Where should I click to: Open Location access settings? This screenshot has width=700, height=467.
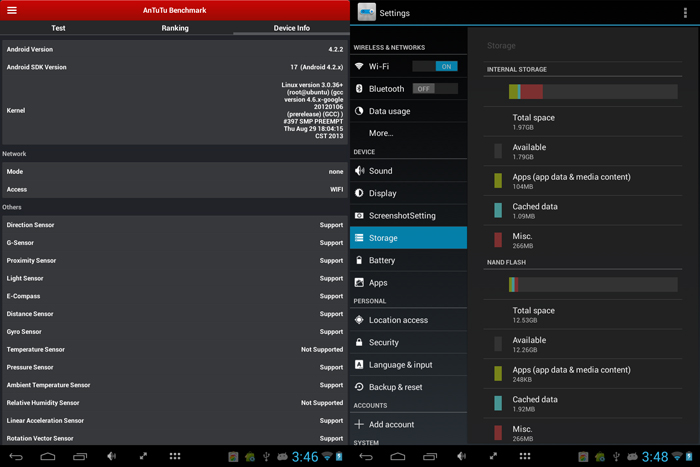point(408,320)
